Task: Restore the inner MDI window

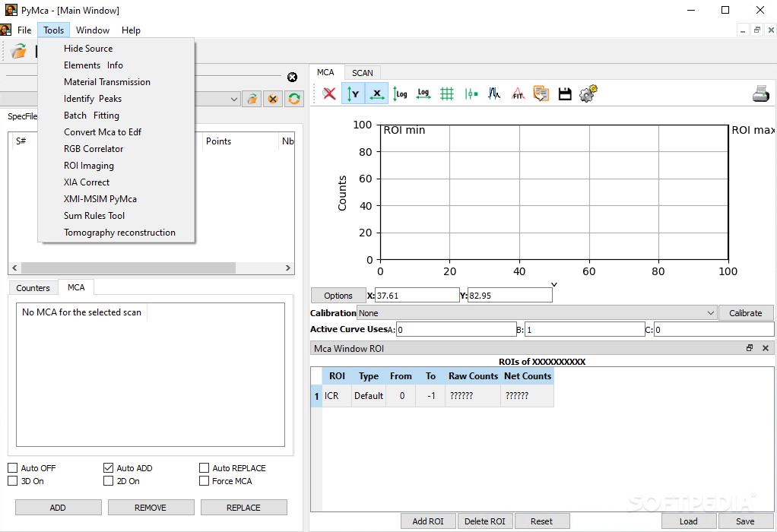Action: coord(756,30)
